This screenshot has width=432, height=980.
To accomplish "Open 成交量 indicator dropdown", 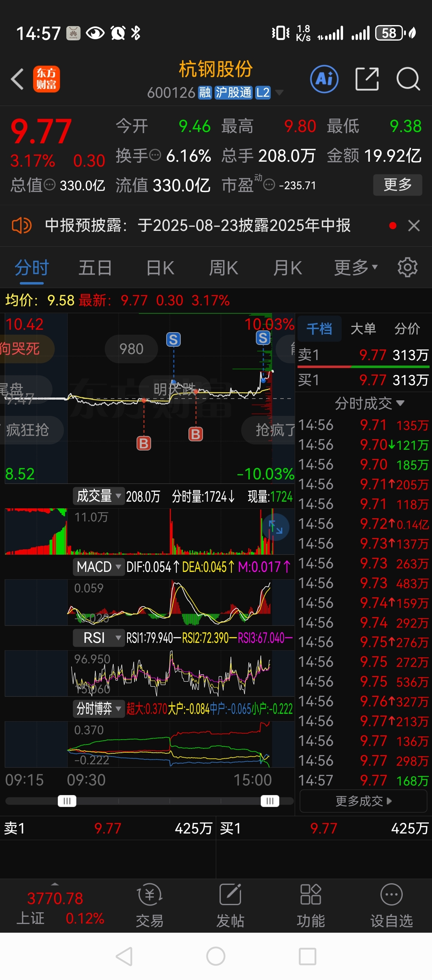I will (99, 496).
